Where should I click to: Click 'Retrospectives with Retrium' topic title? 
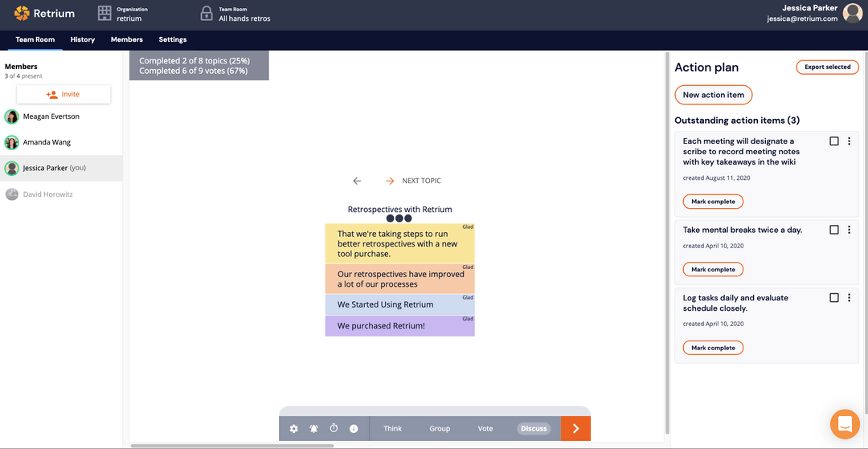[399, 210]
